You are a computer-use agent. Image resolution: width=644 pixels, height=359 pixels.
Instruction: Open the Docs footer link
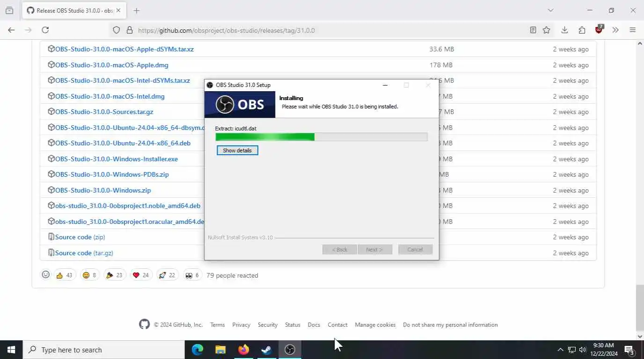coord(314,325)
